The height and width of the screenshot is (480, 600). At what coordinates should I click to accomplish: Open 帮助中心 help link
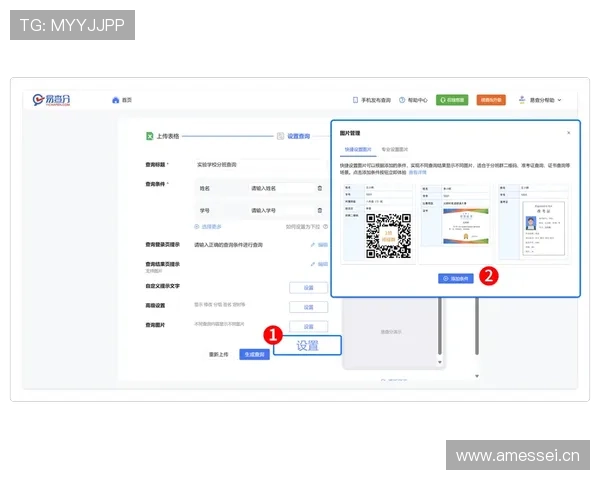coord(413,100)
